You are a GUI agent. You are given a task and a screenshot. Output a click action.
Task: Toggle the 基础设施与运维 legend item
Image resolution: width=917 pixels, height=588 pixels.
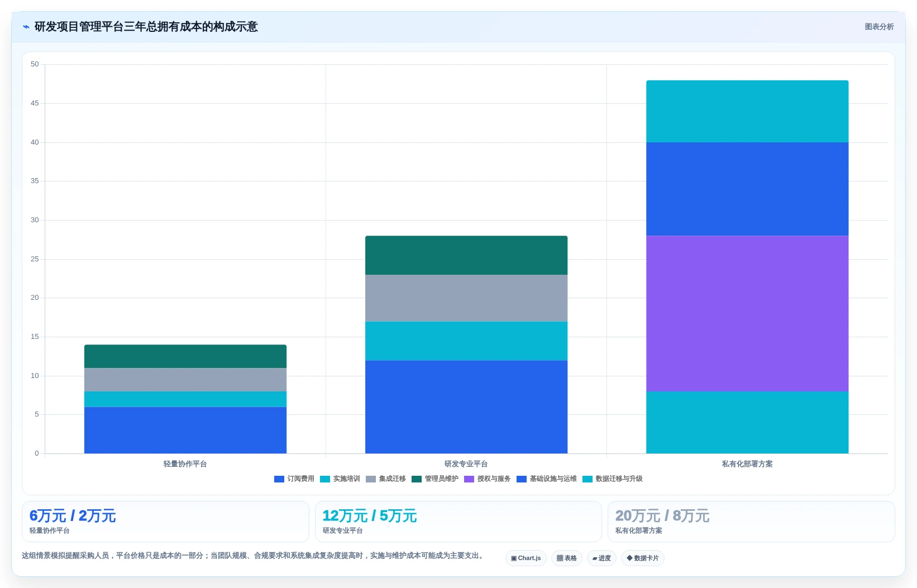click(x=547, y=479)
